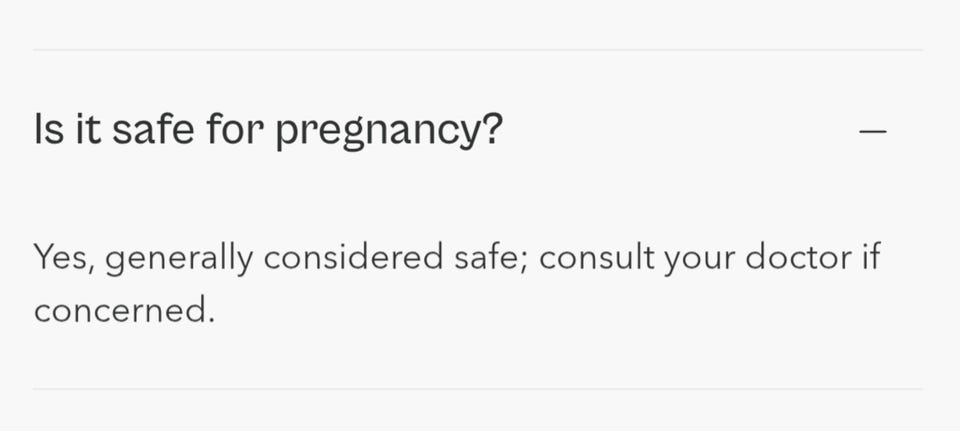Hide the pregnancy safety answer via minus sign
The width and height of the screenshot is (960, 431).
click(873, 132)
